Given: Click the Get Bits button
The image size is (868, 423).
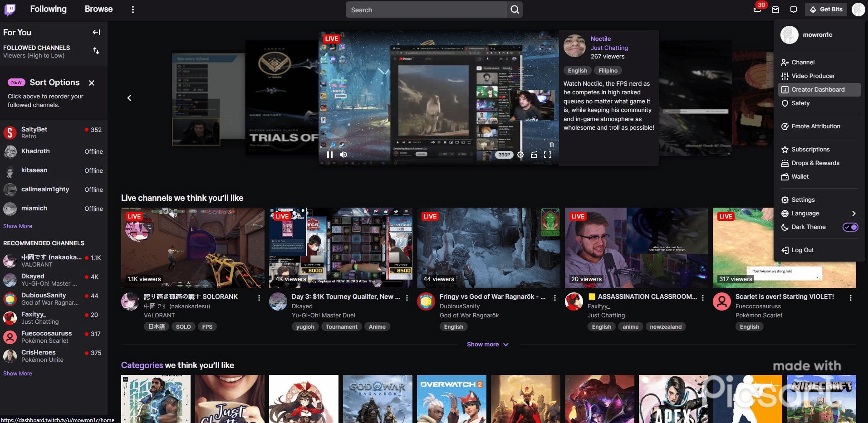Looking at the screenshot, I should coord(825,9).
